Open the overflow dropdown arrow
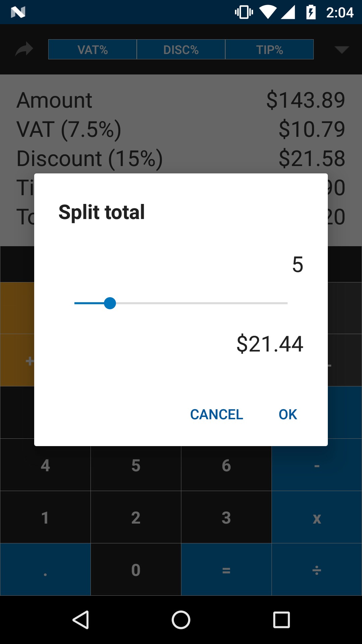 pyautogui.click(x=342, y=50)
